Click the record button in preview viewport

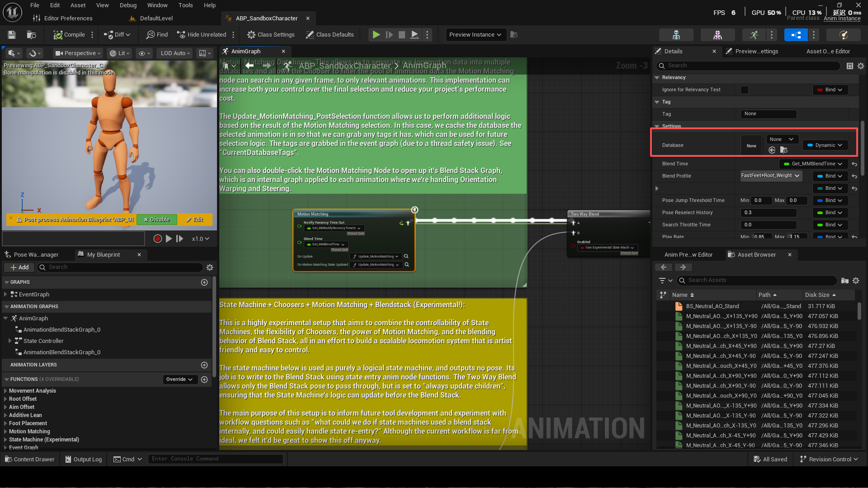pyautogui.click(x=157, y=239)
